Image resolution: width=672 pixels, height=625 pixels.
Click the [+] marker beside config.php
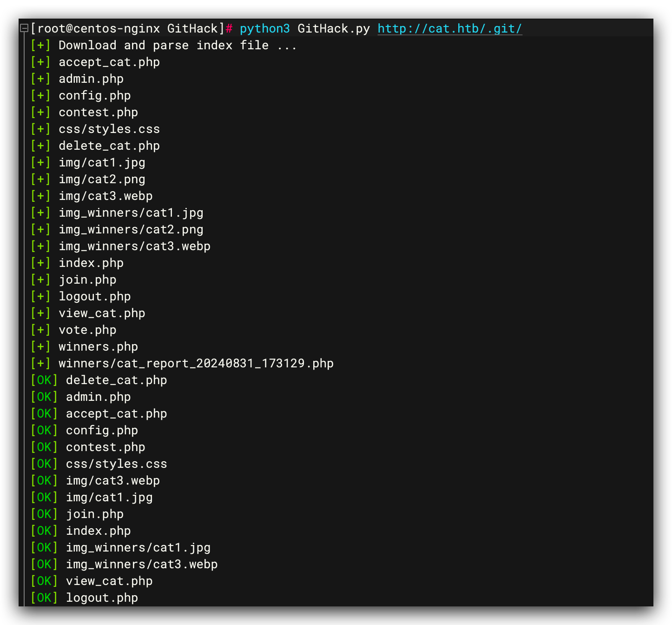pos(40,96)
